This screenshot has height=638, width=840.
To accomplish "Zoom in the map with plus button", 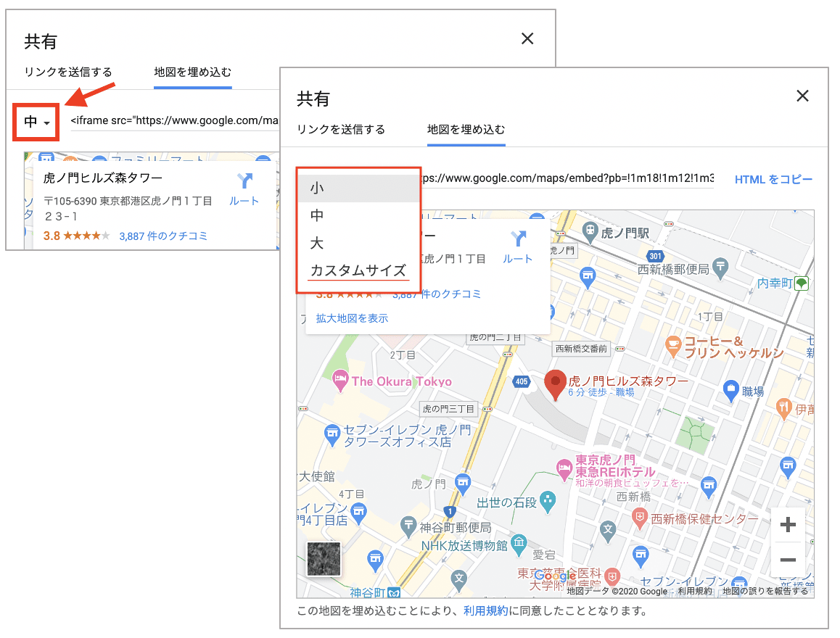I will click(788, 524).
